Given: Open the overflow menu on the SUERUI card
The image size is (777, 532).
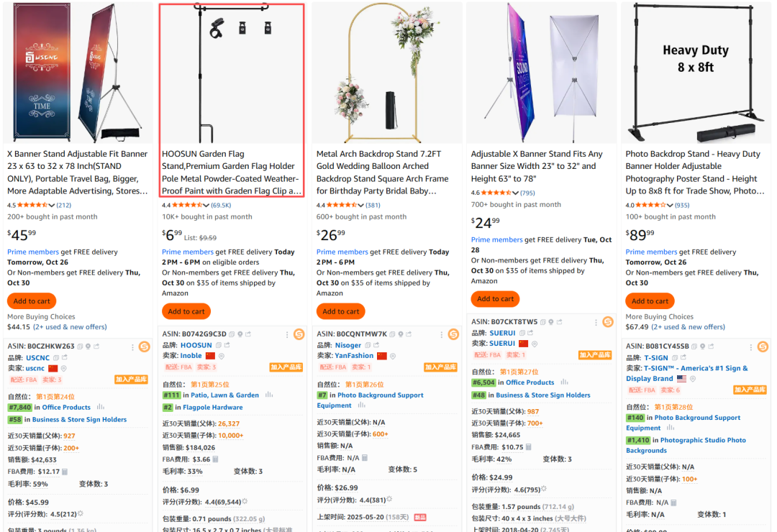Looking at the screenshot, I should tap(596, 322).
